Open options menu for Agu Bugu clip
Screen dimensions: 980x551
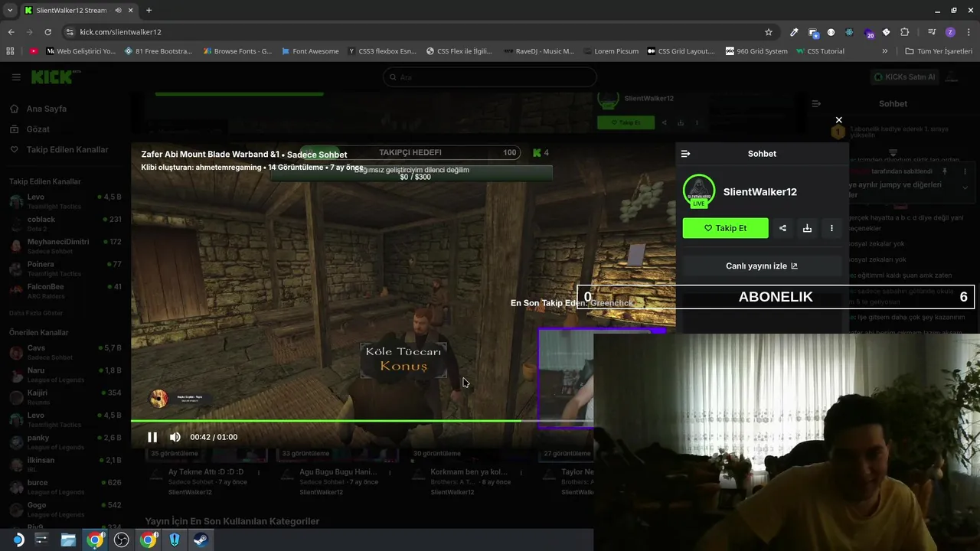point(390,473)
